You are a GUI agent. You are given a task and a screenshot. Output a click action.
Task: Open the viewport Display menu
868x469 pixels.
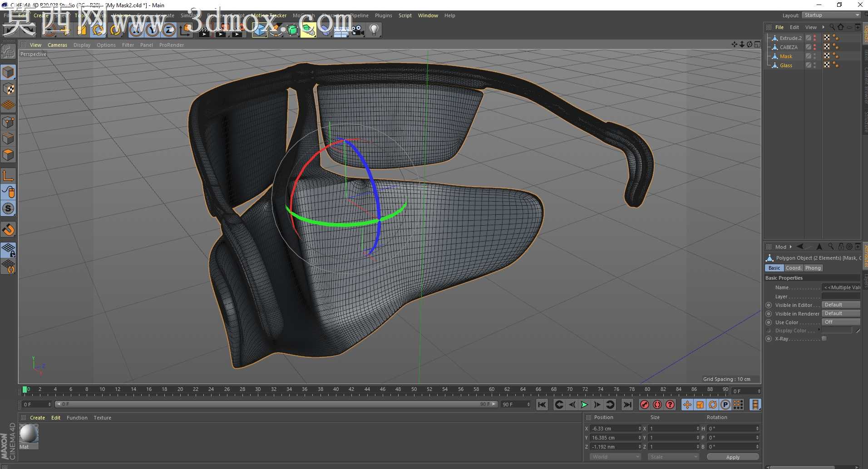pyautogui.click(x=82, y=45)
